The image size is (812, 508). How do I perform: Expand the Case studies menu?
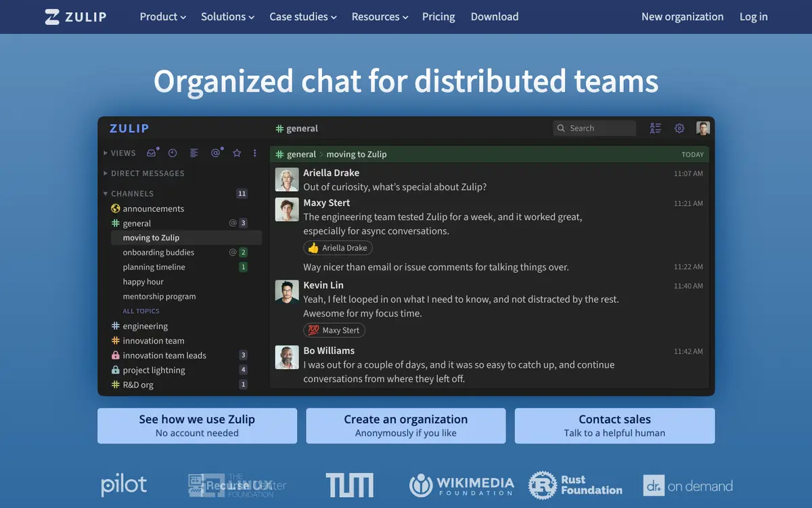pos(302,17)
